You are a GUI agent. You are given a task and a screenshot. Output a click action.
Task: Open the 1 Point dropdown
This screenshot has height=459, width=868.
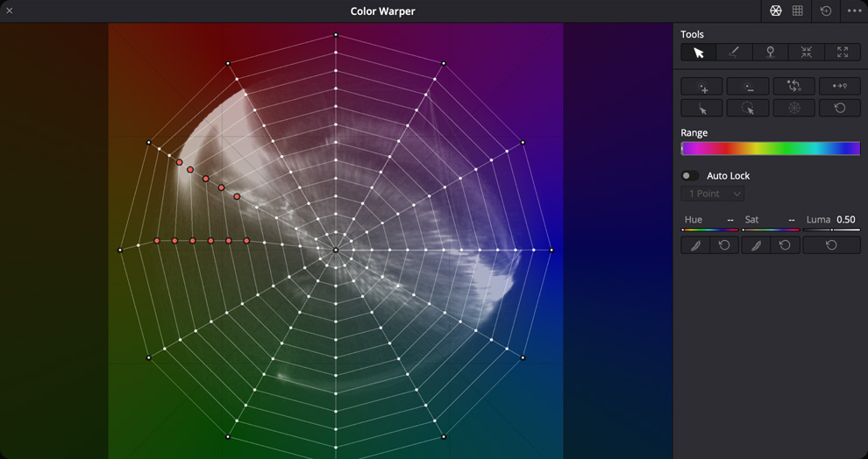pos(713,194)
